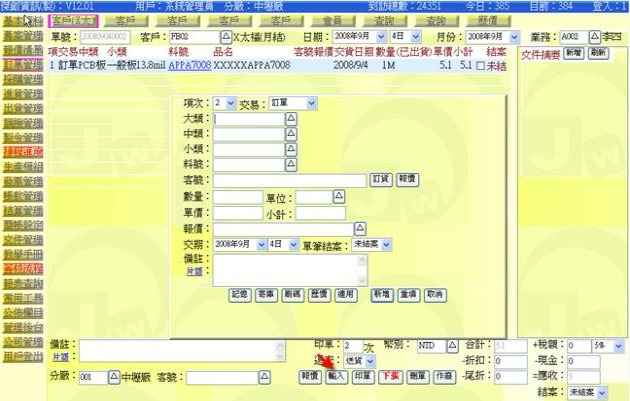630x401 pixels.
Task: Open the 項次 number dropdown
Action: (231, 103)
